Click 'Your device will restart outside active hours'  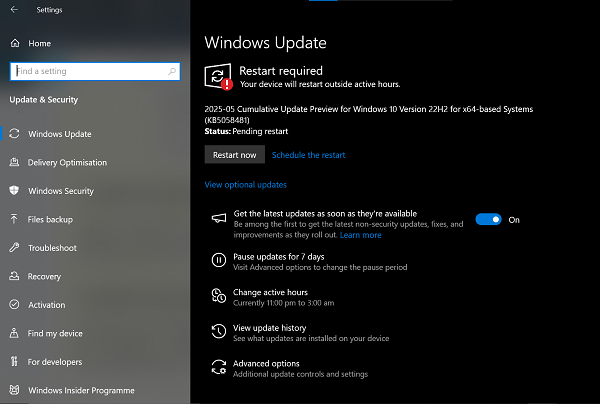pos(320,84)
